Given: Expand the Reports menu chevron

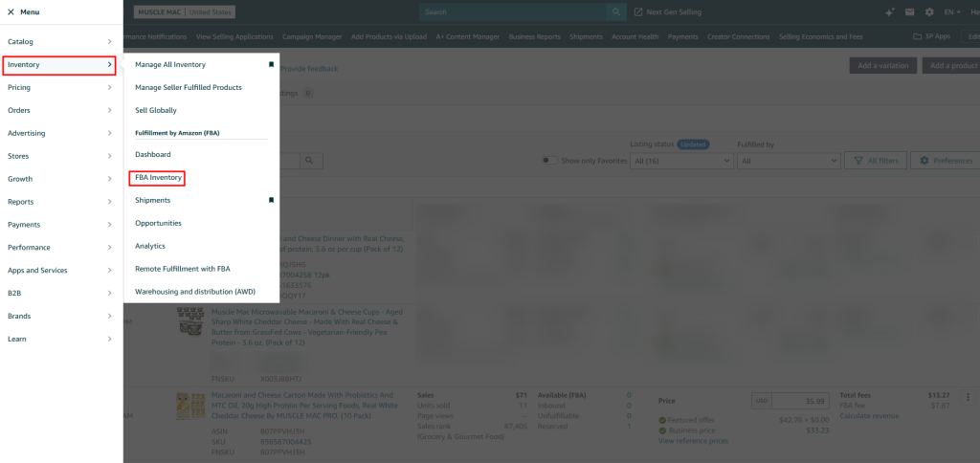Looking at the screenshot, I should (109, 202).
